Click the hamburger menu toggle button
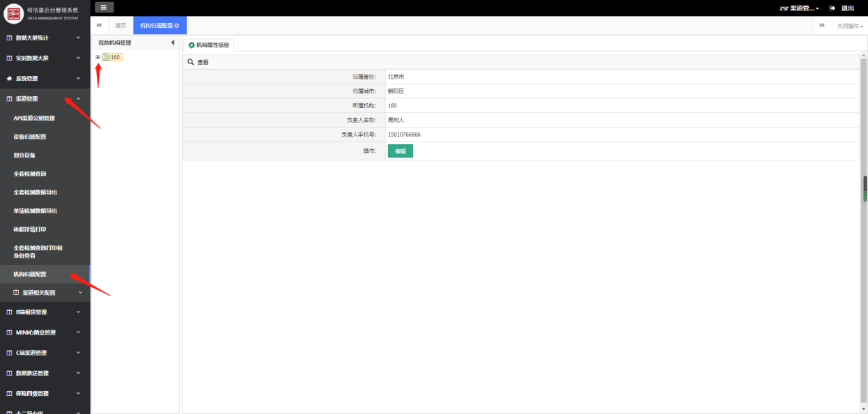The height and width of the screenshot is (414, 868). [104, 7]
